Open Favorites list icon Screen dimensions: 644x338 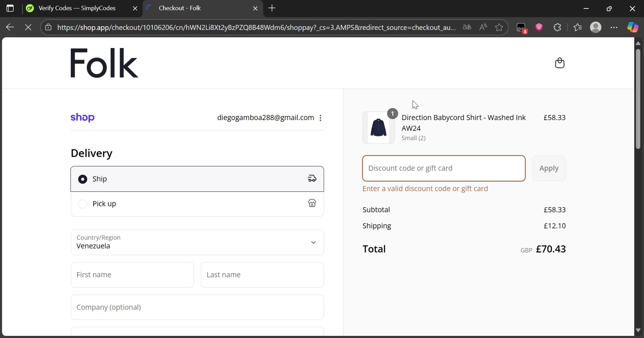point(577,27)
